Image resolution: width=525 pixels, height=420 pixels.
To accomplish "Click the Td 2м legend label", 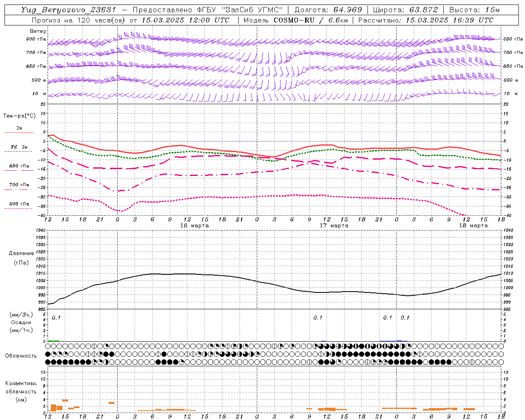I will tap(19, 147).
